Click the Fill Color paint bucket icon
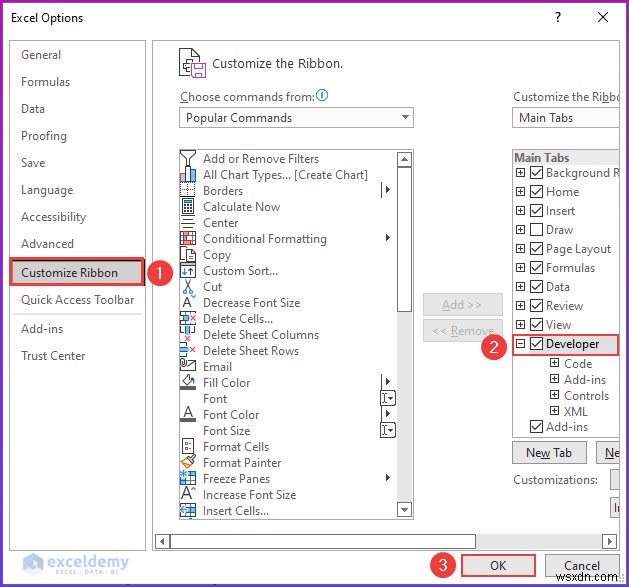 pos(188,382)
